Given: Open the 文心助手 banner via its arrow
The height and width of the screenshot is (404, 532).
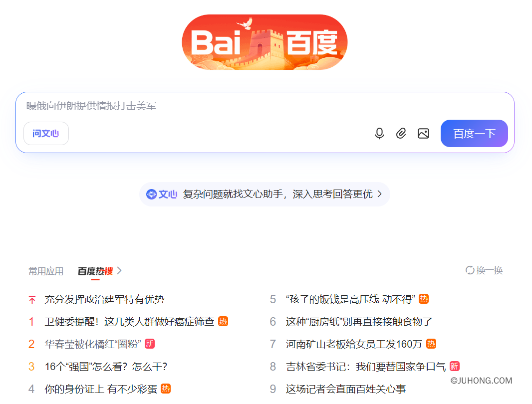Looking at the screenshot, I should pos(380,194).
